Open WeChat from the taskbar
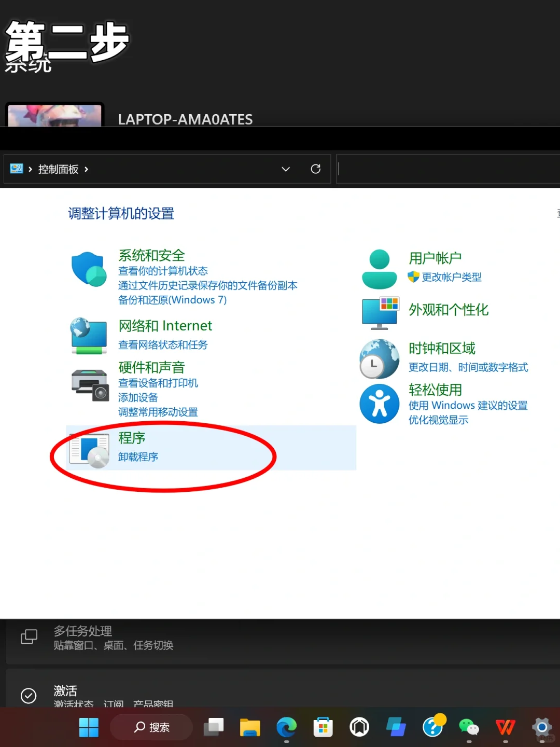Screen dimensions: 560x747 [x=469, y=727]
